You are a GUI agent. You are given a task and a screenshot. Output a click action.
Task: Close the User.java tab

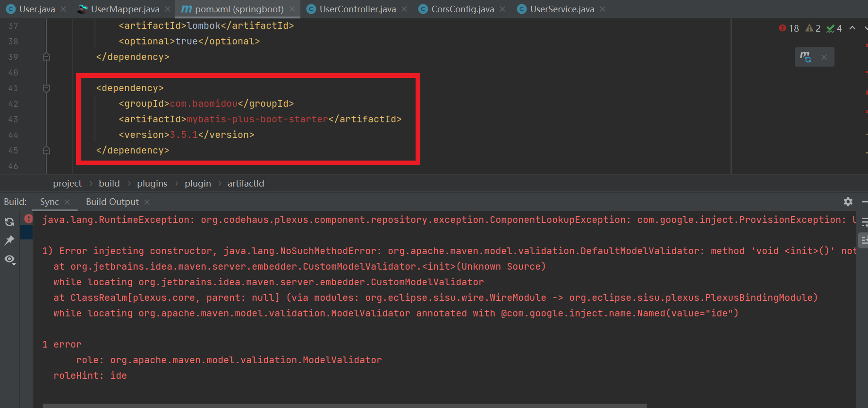pyautogui.click(x=63, y=9)
